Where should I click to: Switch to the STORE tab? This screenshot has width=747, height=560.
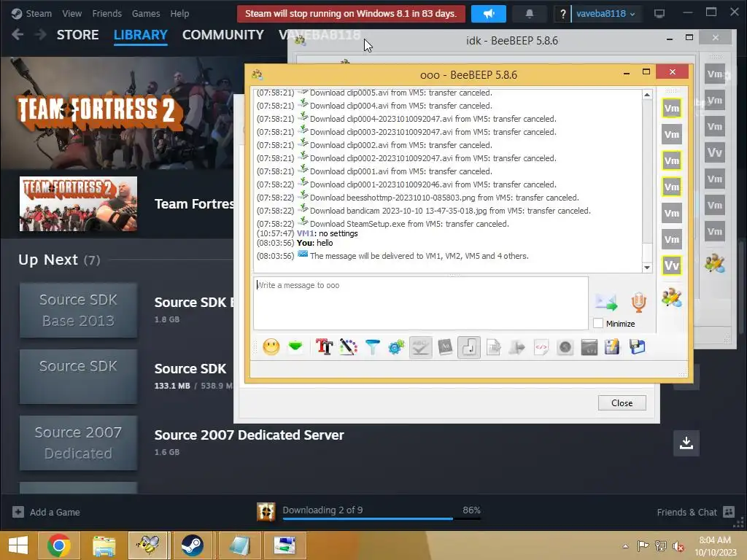click(77, 35)
